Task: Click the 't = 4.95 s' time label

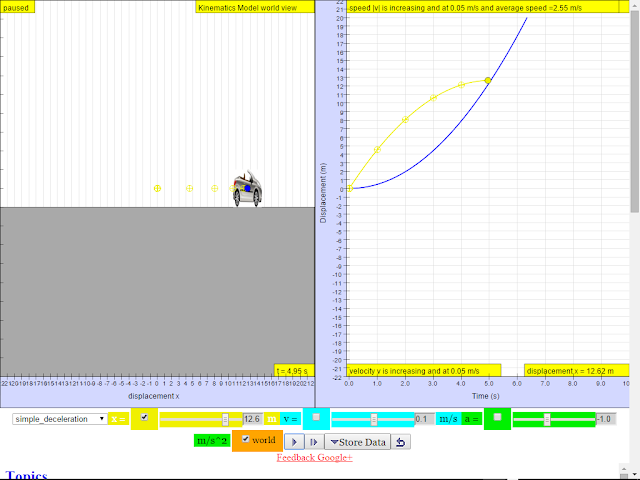Action: pyautogui.click(x=294, y=371)
